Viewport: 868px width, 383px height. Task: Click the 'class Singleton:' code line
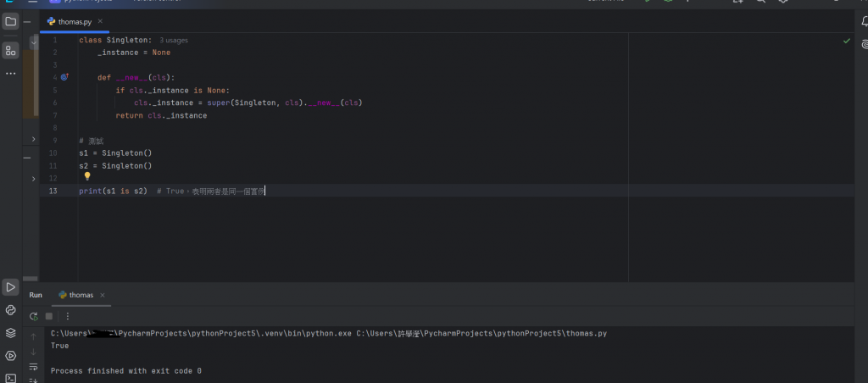(x=115, y=40)
